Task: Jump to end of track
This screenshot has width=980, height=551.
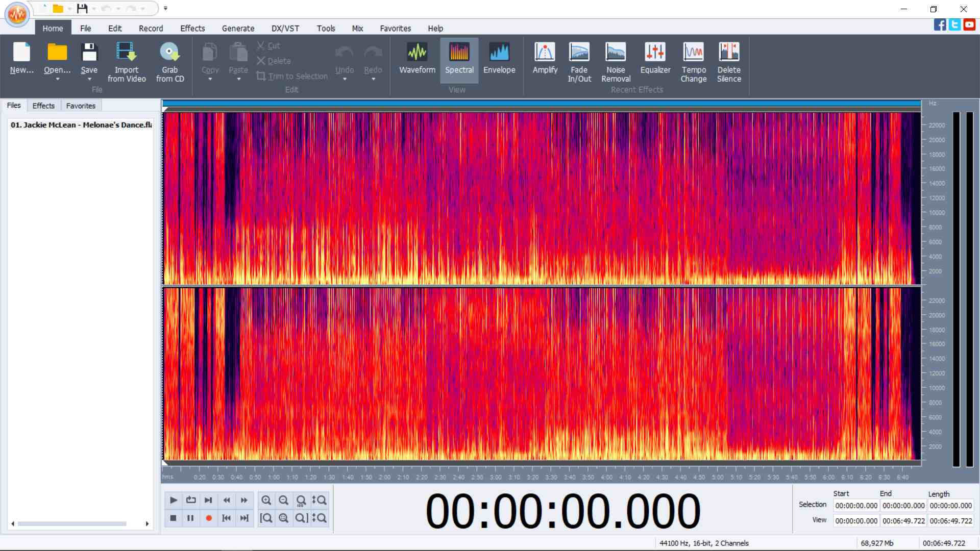Action: (244, 518)
